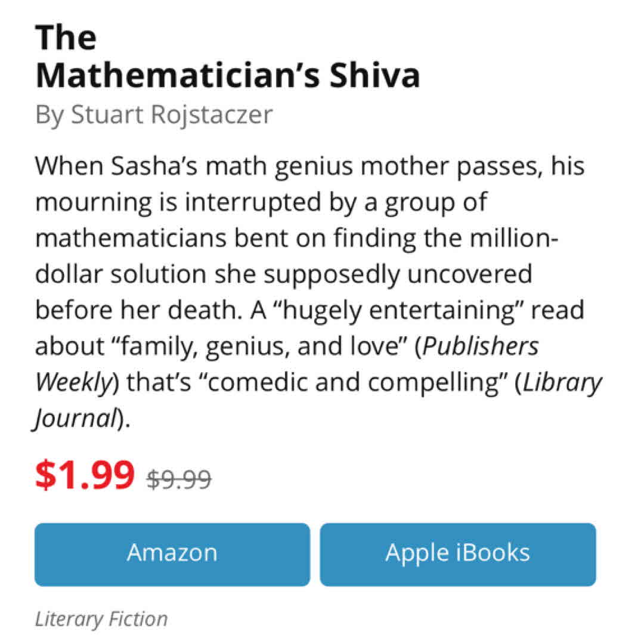This screenshot has width=644, height=644.
Task: Click the title The Mathematician's Shiva
Action: [x=227, y=75]
